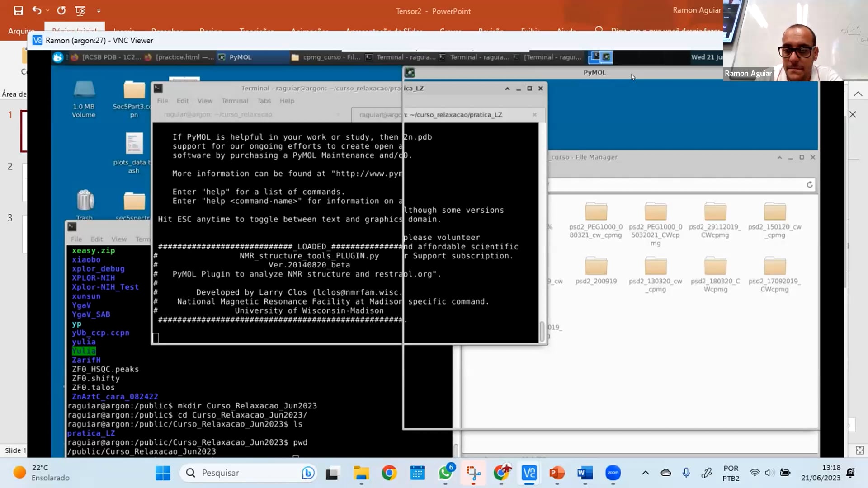Open the Zoom app in the taskbar
The height and width of the screenshot is (488, 868).
613,473
